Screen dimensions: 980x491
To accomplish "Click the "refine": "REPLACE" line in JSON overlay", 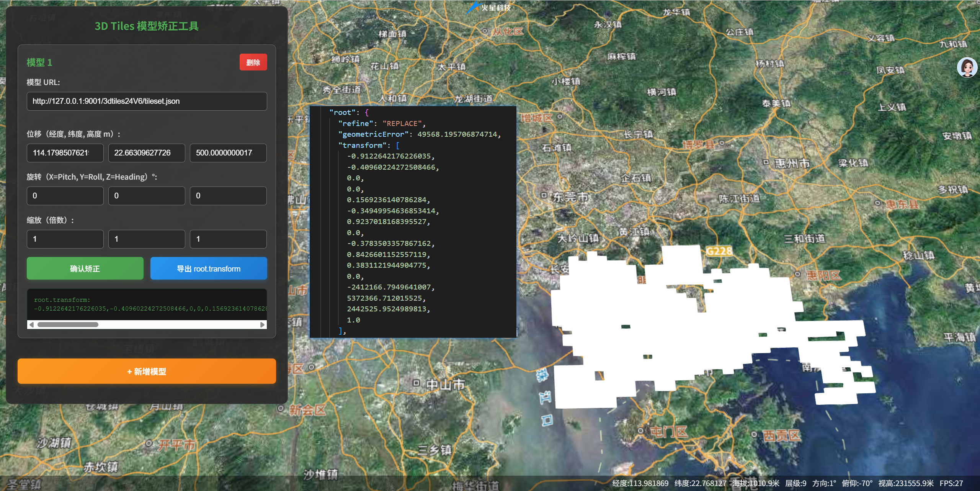I will tap(382, 123).
